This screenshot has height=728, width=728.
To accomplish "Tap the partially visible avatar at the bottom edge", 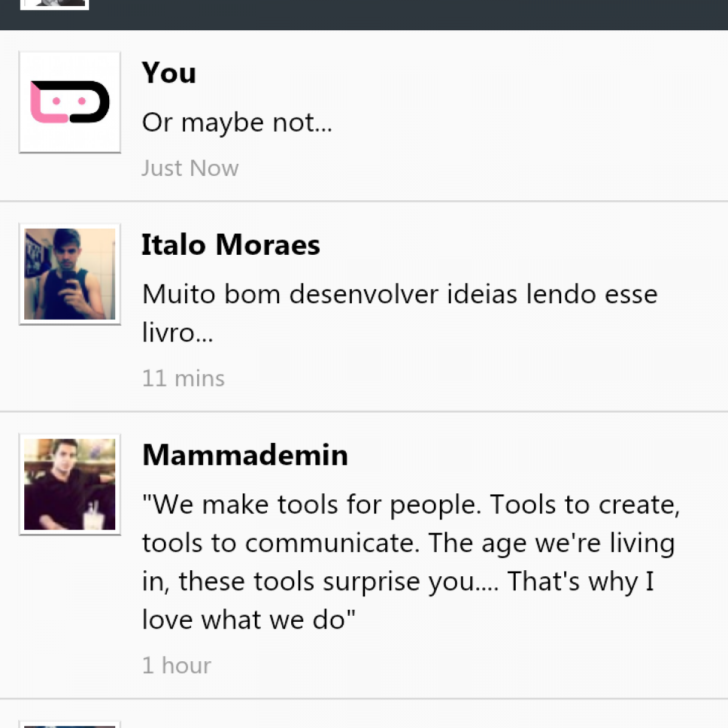I will (x=70, y=724).
